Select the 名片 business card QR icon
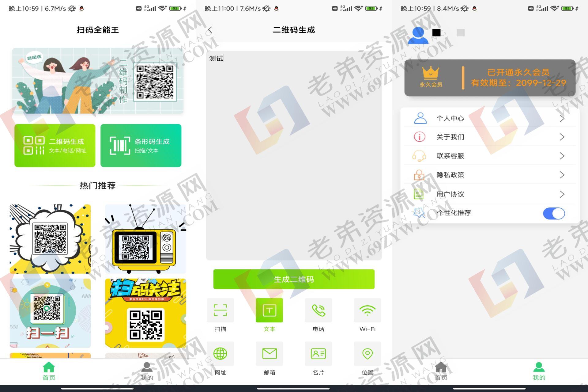This screenshot has width=588, height=392. point(318,354)
